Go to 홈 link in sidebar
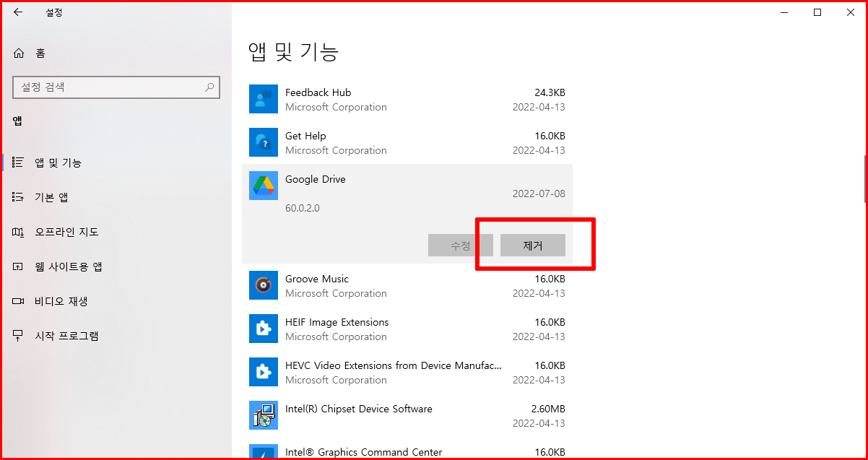 [x=40, y=53]
